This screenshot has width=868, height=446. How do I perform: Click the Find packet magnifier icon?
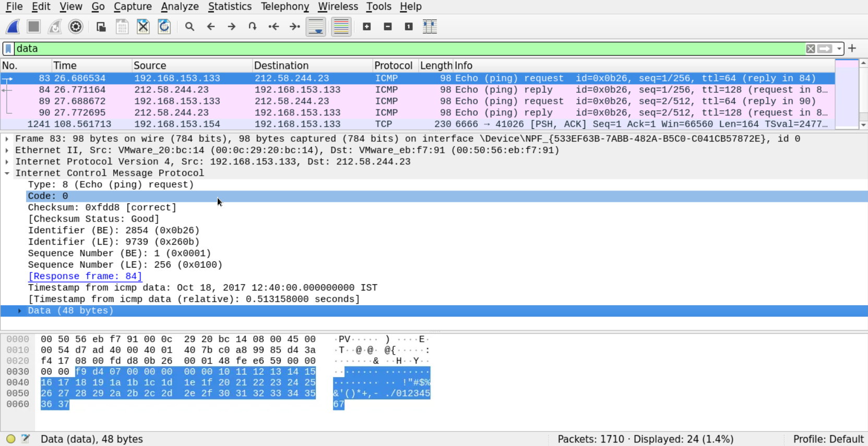click(189, 27)
